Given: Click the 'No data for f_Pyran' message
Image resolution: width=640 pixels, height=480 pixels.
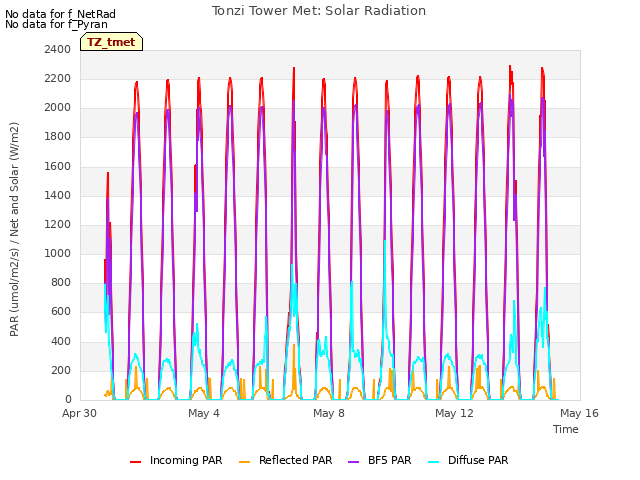Looking at the screenshot, I should (56, 24).
